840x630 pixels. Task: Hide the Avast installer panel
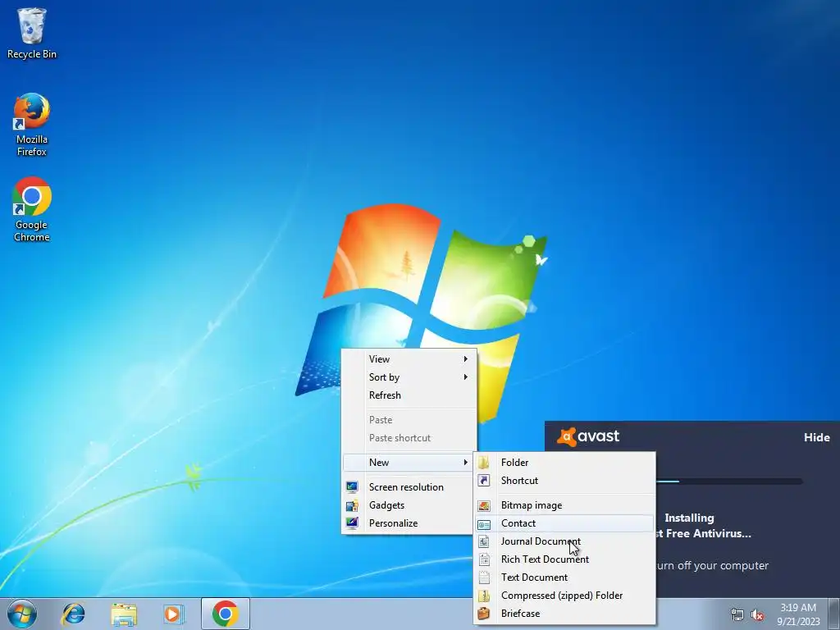click(816, 438)
